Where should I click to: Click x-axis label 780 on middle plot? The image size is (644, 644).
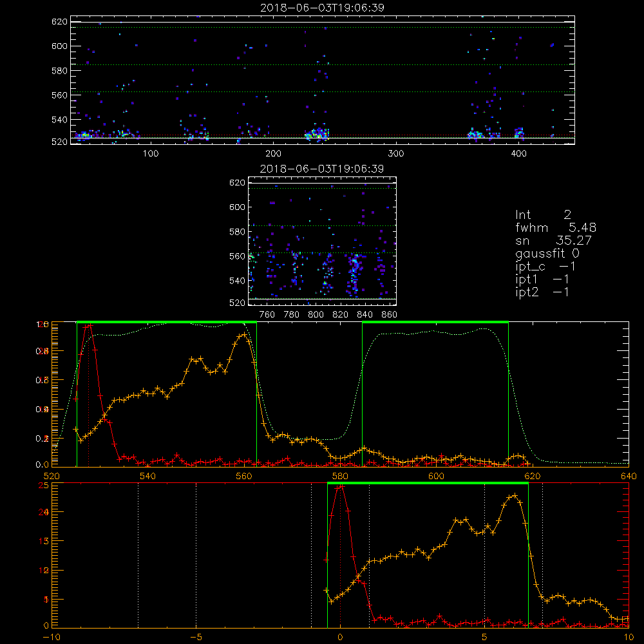coord(292,315)
